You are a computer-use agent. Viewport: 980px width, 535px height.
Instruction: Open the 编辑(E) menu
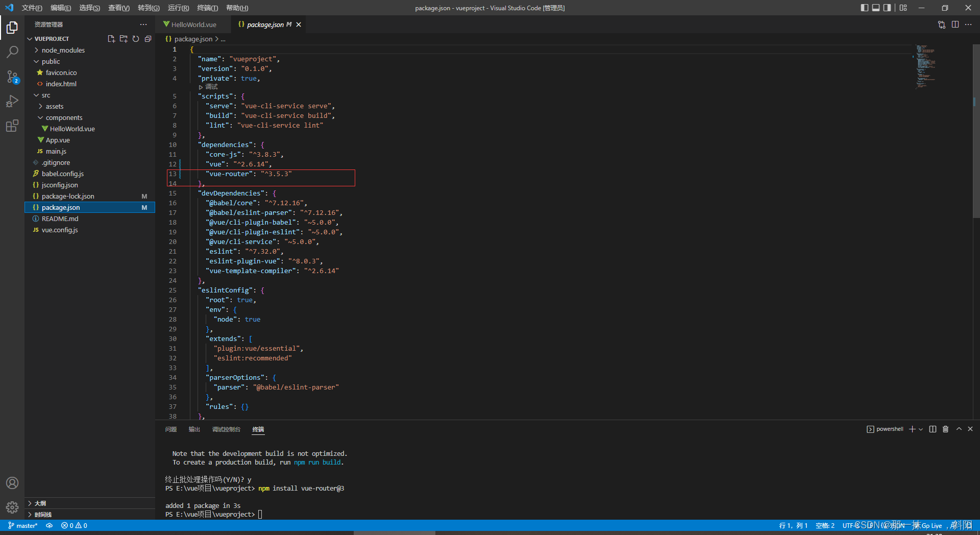(61, 8)
